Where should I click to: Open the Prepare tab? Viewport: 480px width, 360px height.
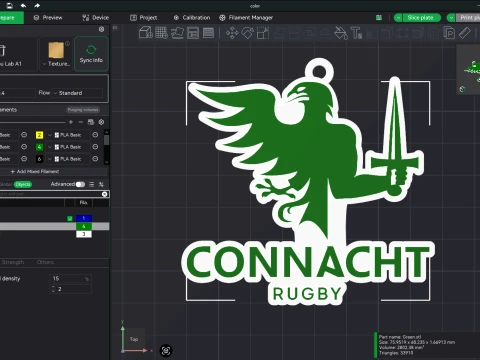(x=11, y=18)
